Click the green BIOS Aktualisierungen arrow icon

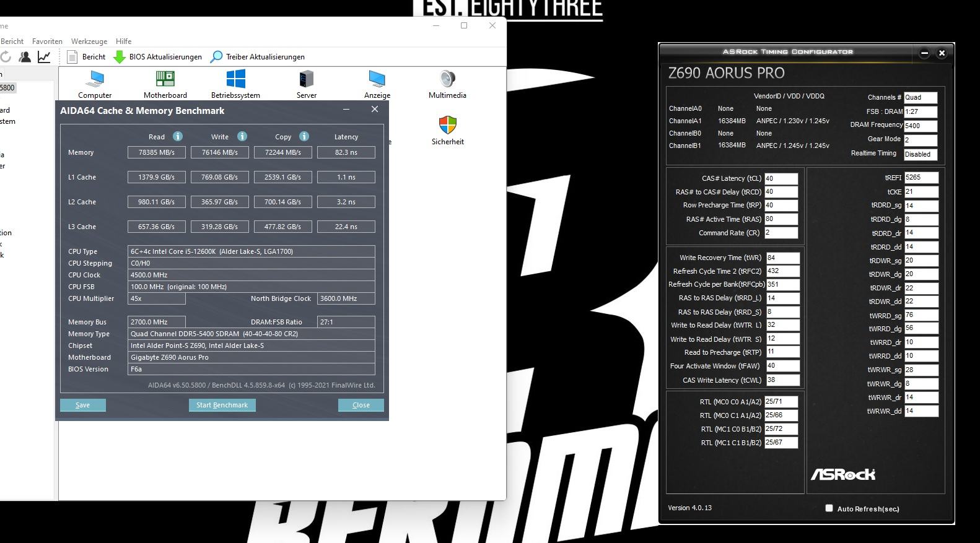tap(120, 57)
